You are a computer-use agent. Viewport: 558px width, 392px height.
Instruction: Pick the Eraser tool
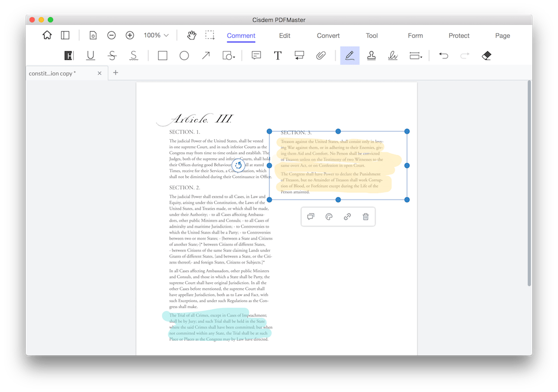486,56
